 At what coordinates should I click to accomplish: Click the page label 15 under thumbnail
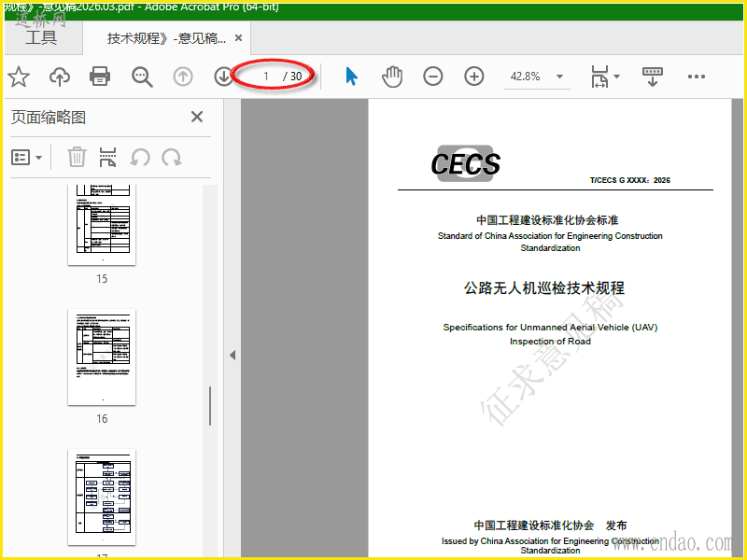102,278
